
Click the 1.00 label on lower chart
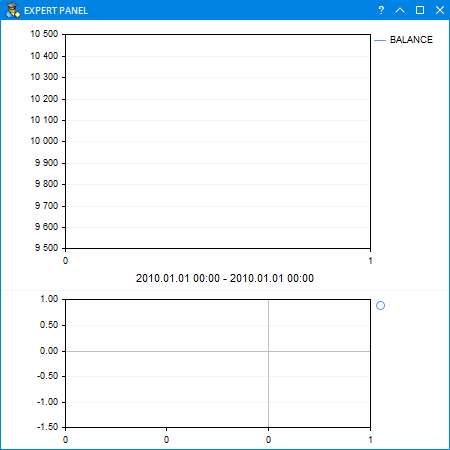pos(49,299)
